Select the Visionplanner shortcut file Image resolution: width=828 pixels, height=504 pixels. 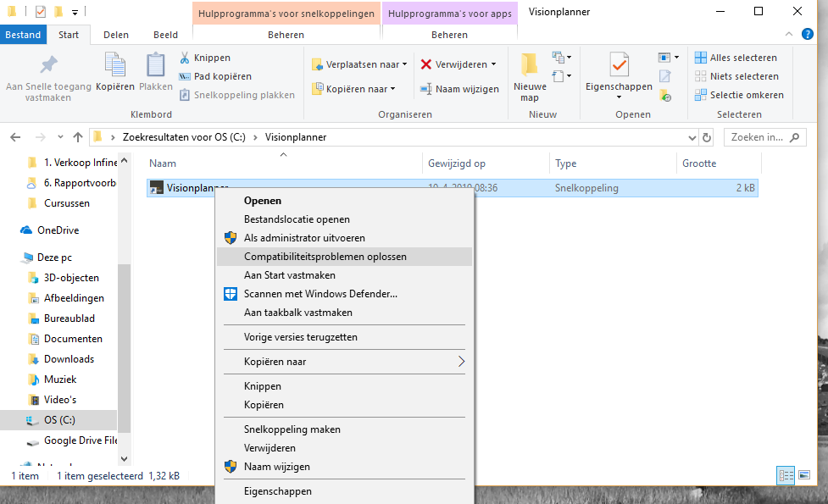point(452,188)
